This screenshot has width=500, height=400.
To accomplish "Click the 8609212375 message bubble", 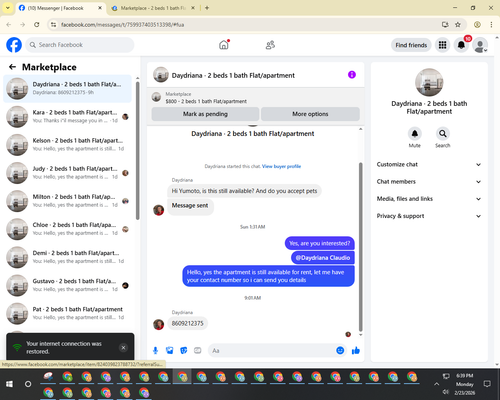I will [188, 323].
